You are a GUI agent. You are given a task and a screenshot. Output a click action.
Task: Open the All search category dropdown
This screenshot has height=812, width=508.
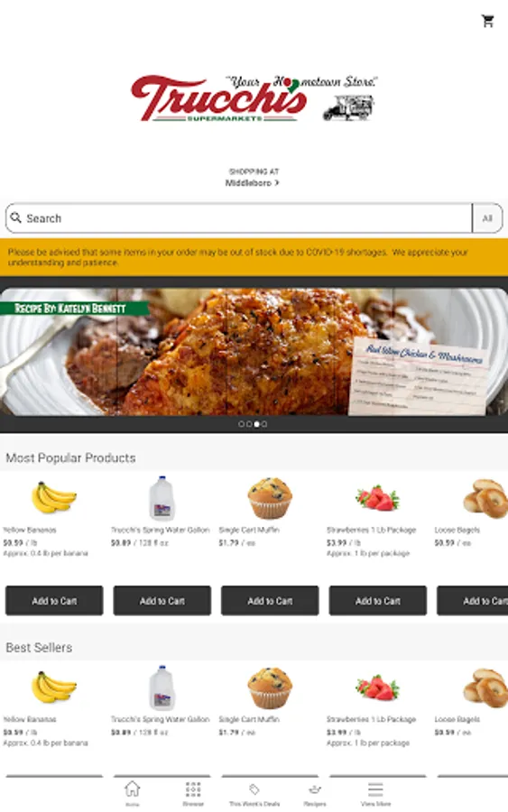click(486, 218)
